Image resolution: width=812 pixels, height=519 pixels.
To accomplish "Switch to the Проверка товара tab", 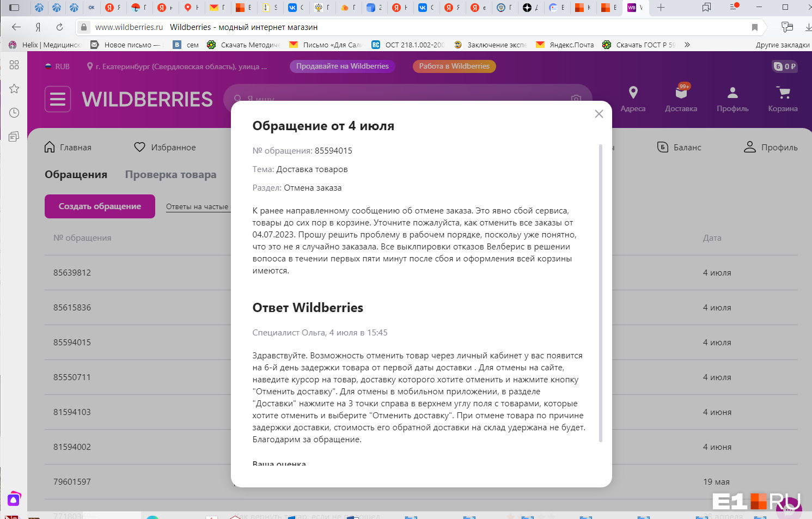I will point(170,174).
